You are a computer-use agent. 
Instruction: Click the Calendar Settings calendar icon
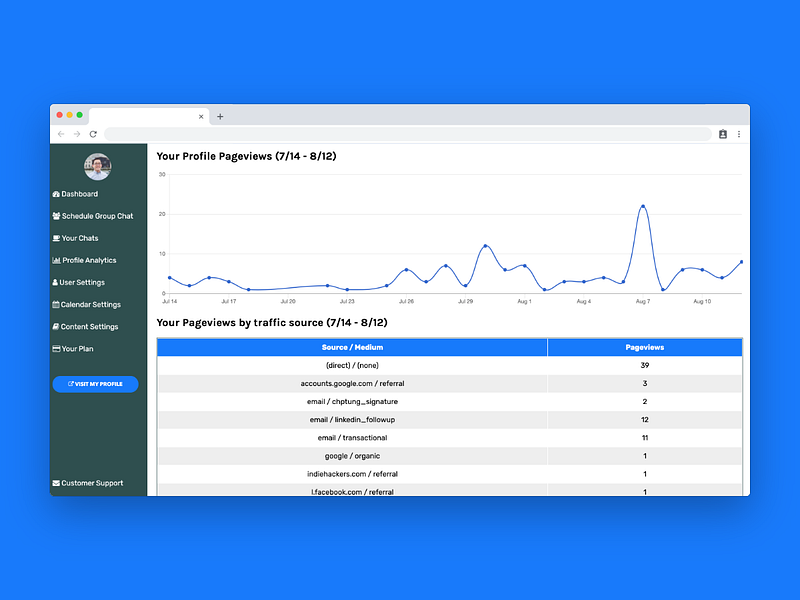pos(56,305)
